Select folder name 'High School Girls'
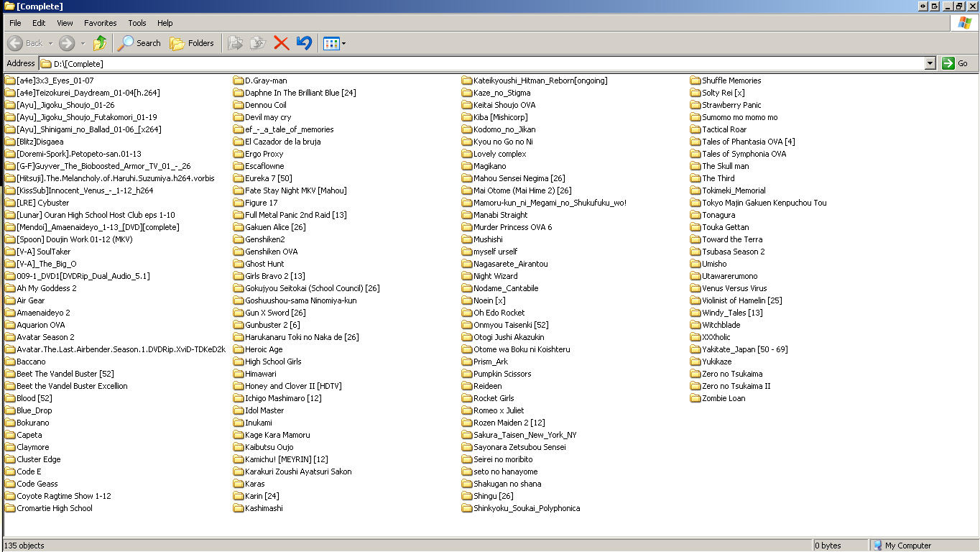980x552 pixels. (x=273, y=362)
